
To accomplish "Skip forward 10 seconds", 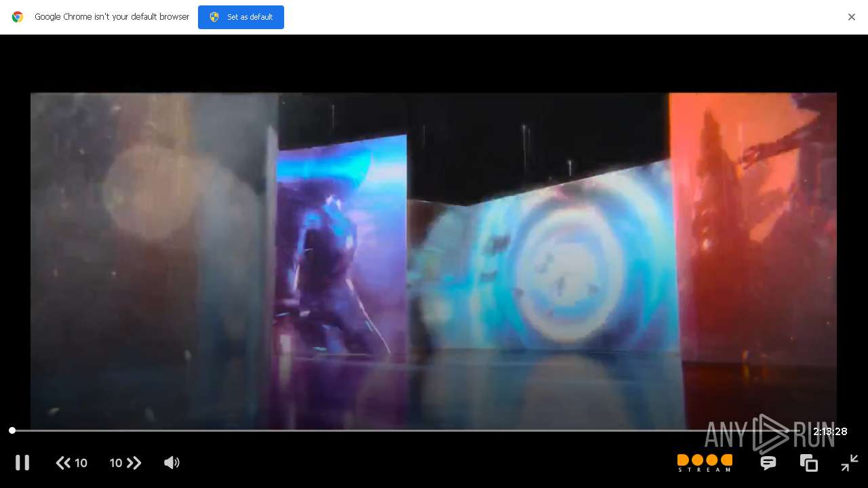I will pos(125,463).
